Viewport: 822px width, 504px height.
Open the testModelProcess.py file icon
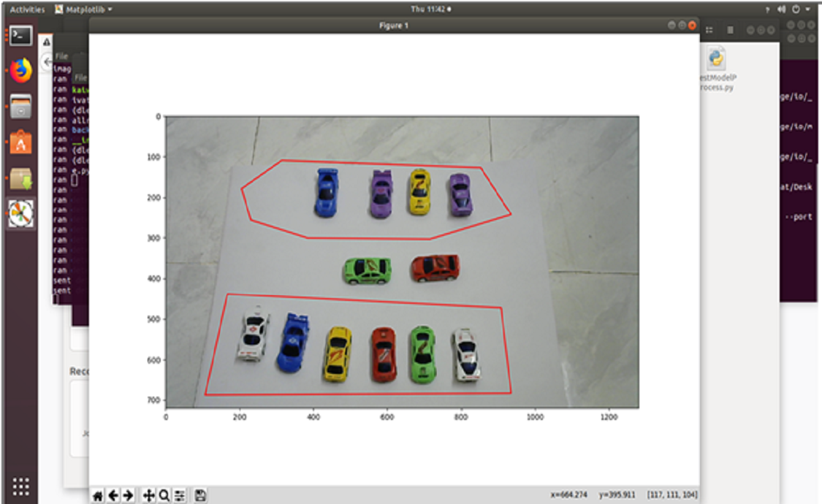[x=717, y=68]
